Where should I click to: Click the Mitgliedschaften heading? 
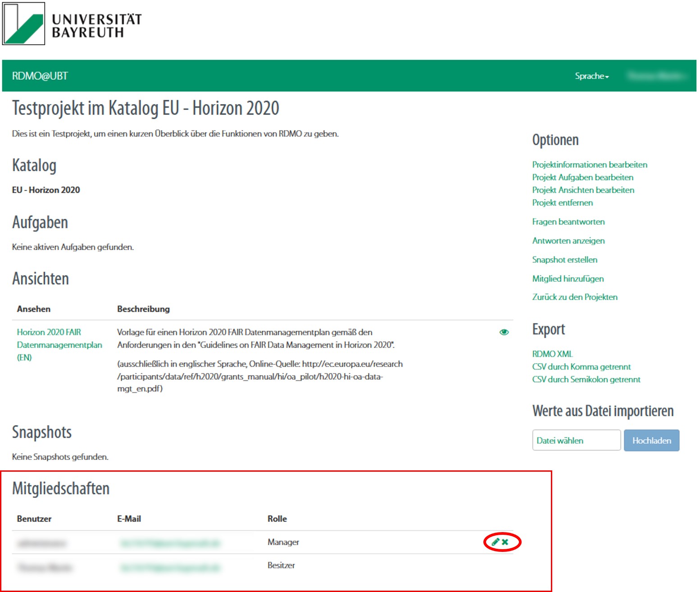click(61, 488)
